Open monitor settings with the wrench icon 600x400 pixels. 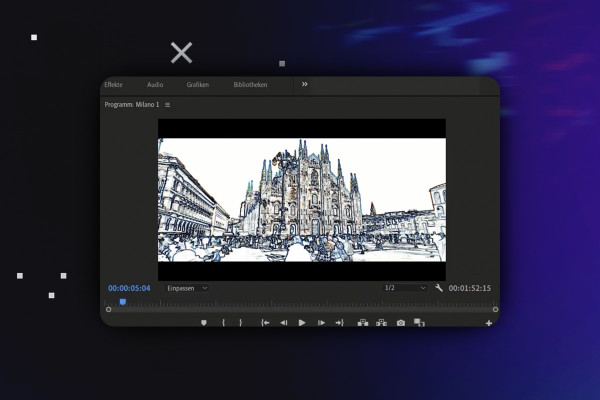click(x=439, y=288)
